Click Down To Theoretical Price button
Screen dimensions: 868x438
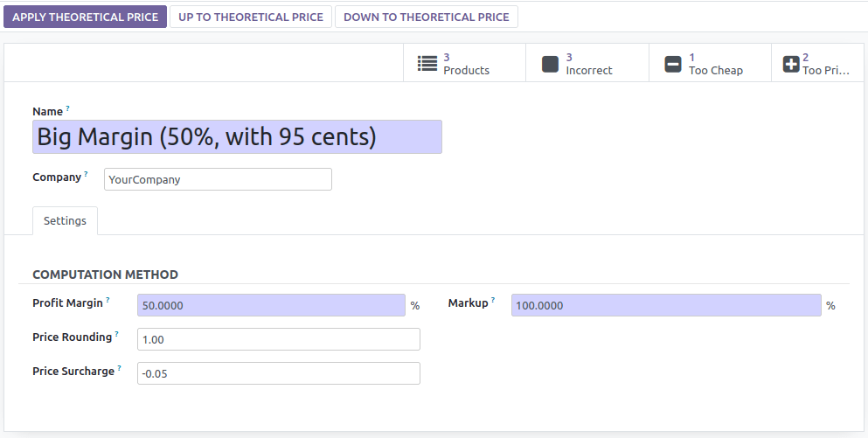[x=427, y=17]
